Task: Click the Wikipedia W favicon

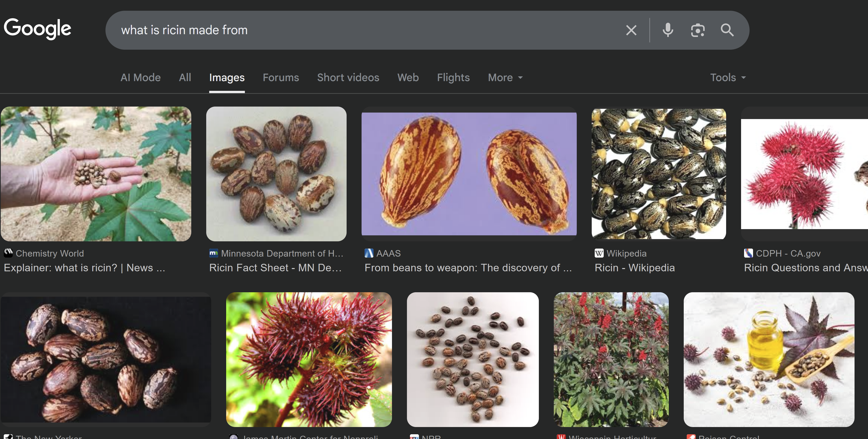Action: click(x=599, y=253)
